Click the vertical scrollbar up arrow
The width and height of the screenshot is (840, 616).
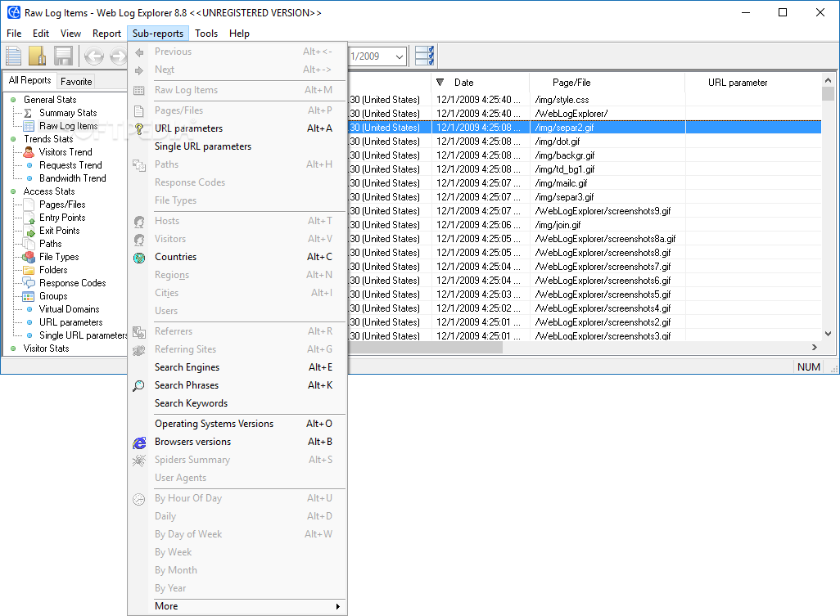tap(829, 81)
